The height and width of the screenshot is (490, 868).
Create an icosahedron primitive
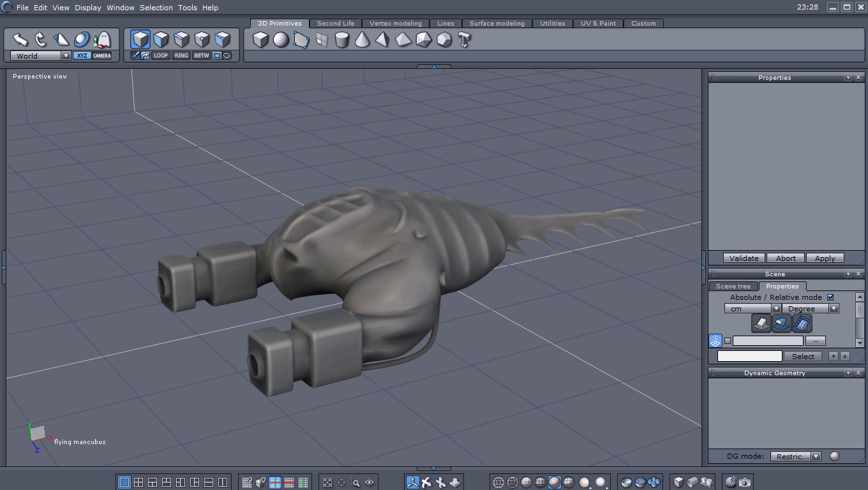pos(424,40)
